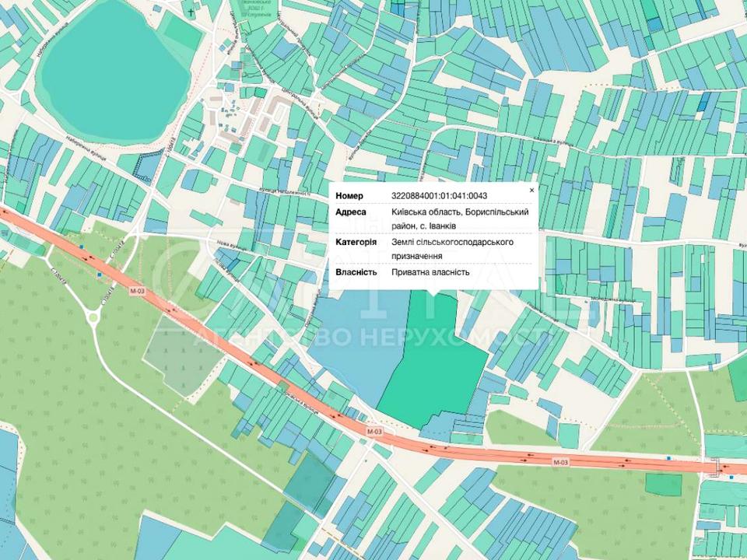Image resolution: width=747 pixels, height=560 pixels.
Task: Click the Адреса value Київська область text
Action: (x=460, y=212)
